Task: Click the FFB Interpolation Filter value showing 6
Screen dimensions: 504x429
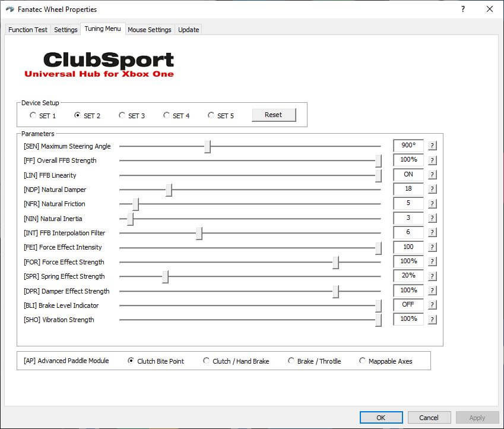Action: (408, 232)
